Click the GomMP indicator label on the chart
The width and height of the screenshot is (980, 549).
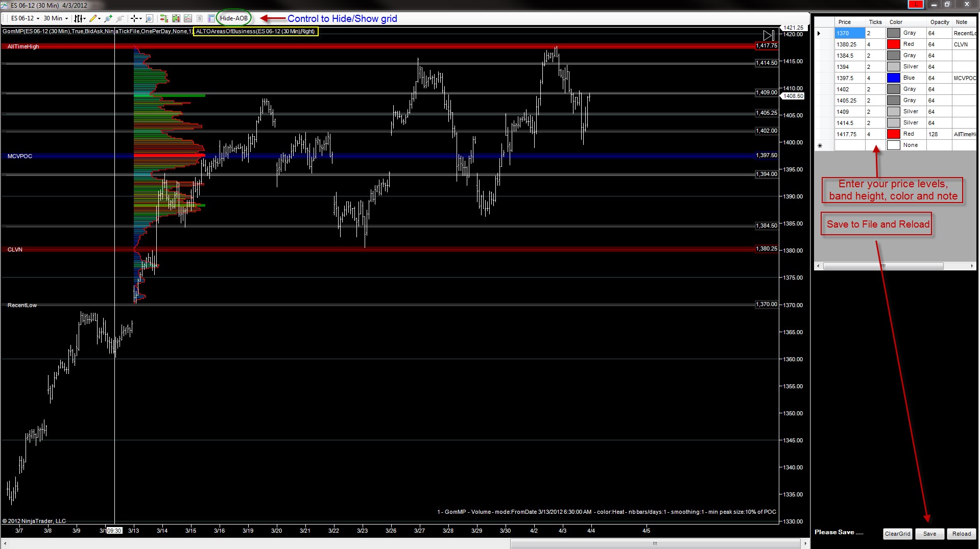pos(98,31)
